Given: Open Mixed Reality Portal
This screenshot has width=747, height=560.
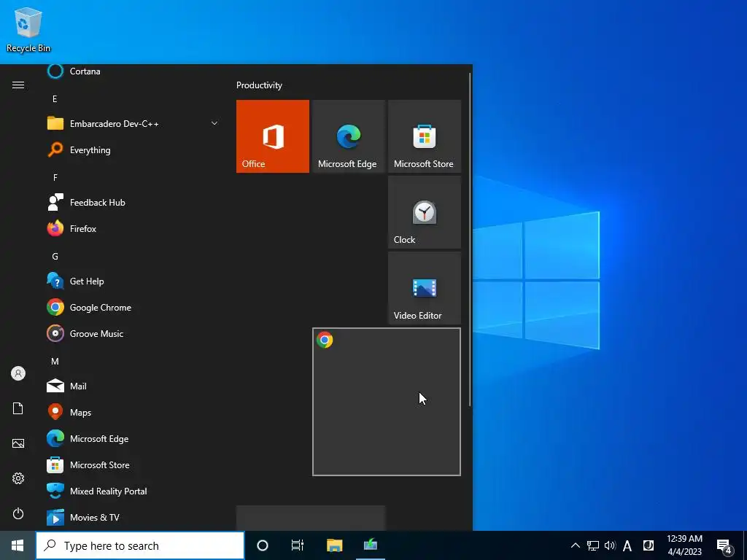Looking at the screenshot, I should (133, 491).
